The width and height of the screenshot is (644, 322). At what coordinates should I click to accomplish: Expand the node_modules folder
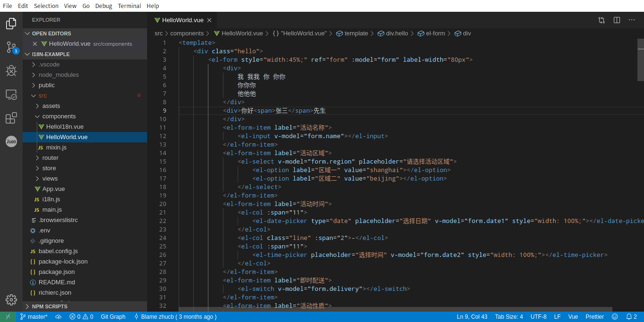[x=58, y=75]
